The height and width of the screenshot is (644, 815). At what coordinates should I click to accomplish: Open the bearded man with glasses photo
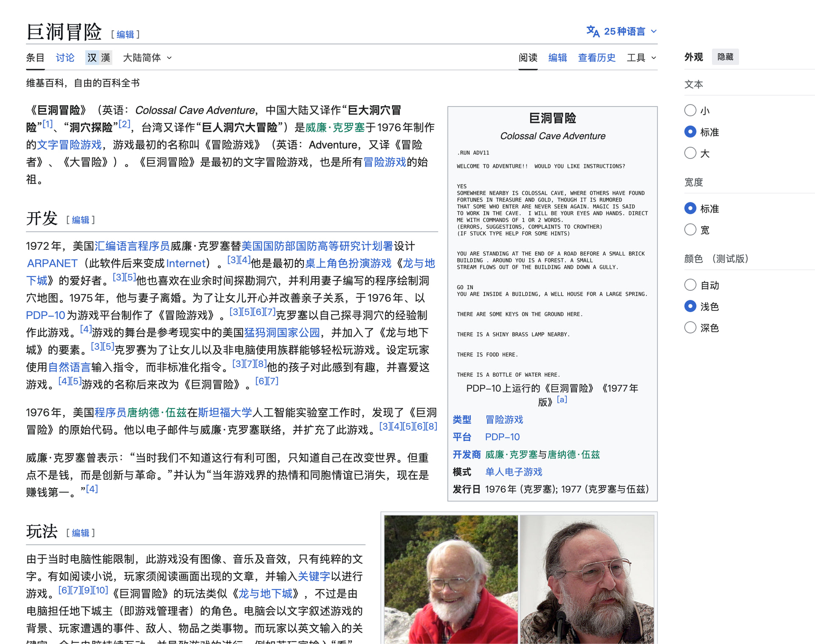pyautogui.click(x=587, y=579)
